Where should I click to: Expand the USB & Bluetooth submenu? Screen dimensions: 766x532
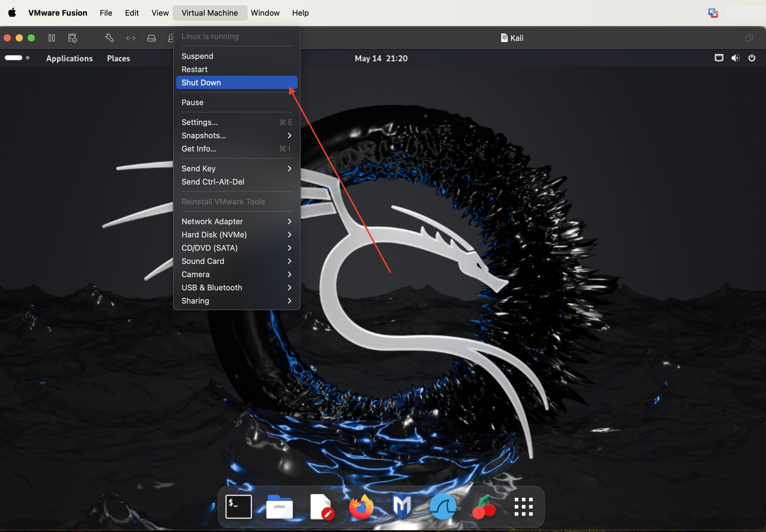coord(236,287)
